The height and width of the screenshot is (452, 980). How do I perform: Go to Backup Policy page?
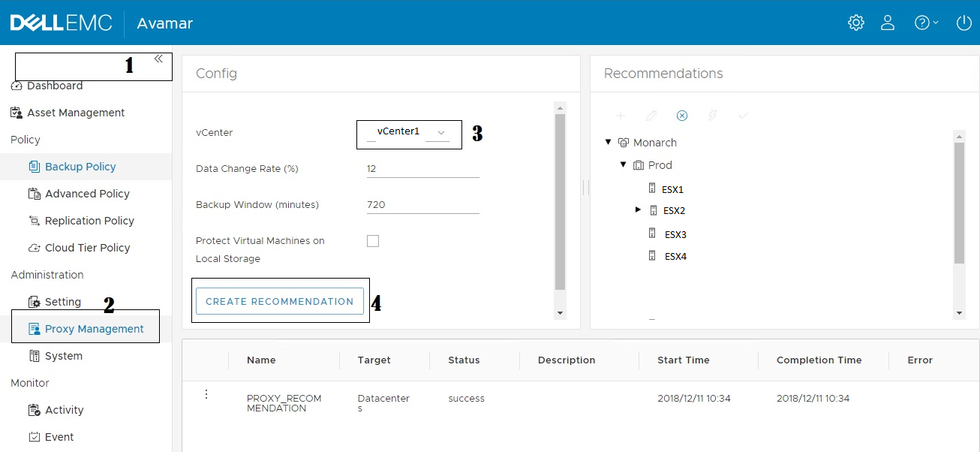click(80, 167)
